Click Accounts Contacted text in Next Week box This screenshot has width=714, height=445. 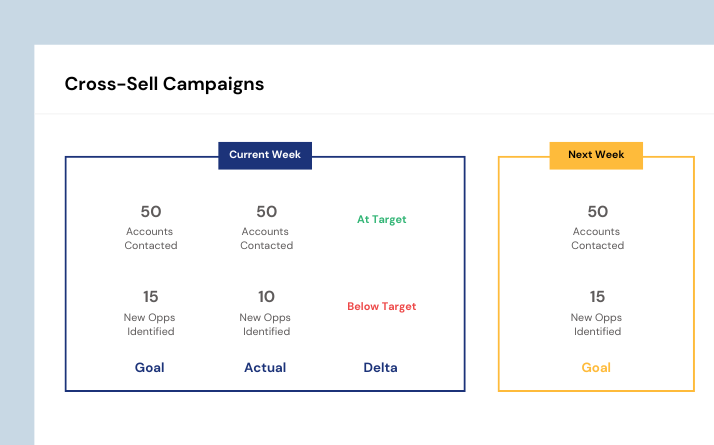[597, 239]
